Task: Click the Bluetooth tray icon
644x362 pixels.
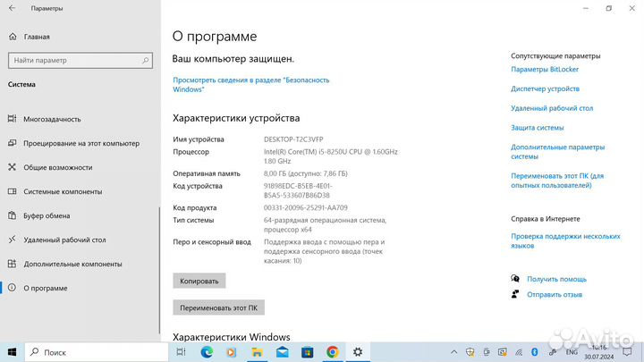Action: pos(534,352)
